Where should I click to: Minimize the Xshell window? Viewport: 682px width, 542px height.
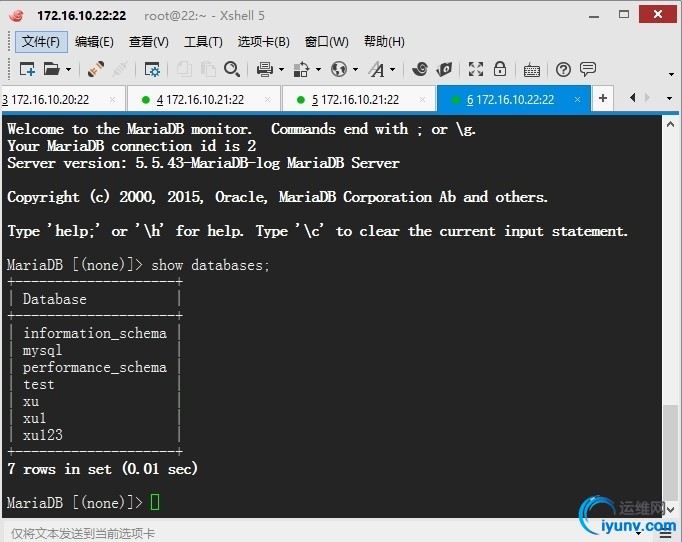[x=594, y=17]
